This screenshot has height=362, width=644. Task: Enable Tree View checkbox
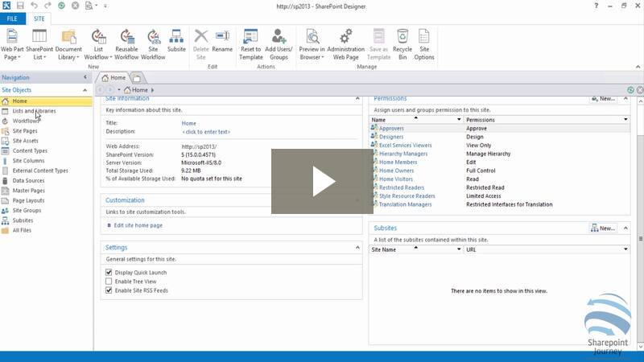[x=109, y=281]
